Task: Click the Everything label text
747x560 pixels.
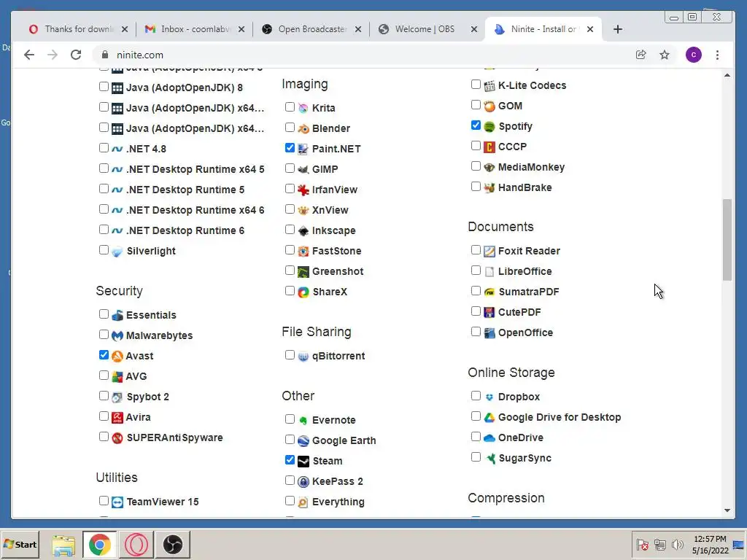Action: (338, 502)
